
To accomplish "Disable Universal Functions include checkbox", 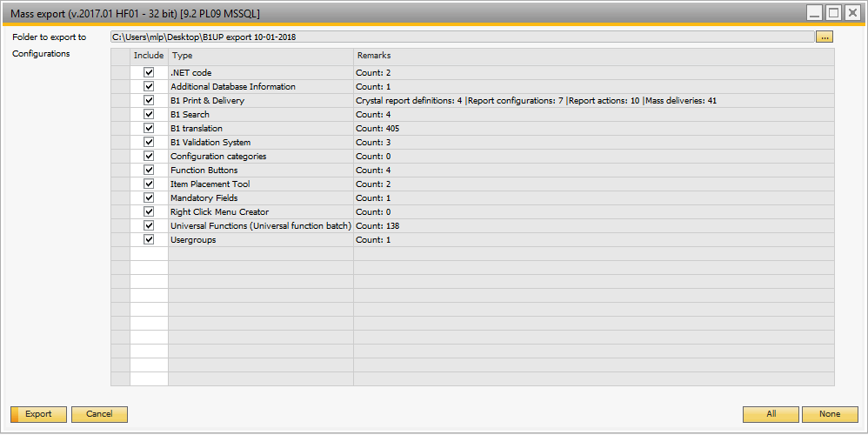I will click(x=149, y=226).
